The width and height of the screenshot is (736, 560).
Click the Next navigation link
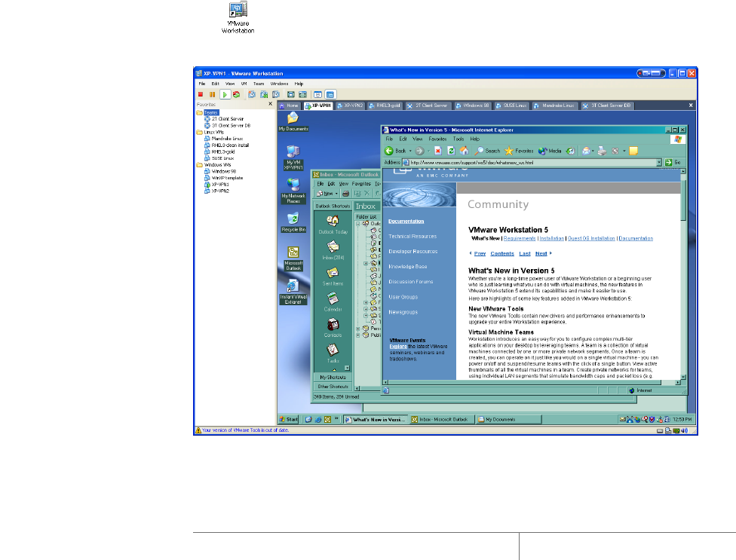click(541, 254)
